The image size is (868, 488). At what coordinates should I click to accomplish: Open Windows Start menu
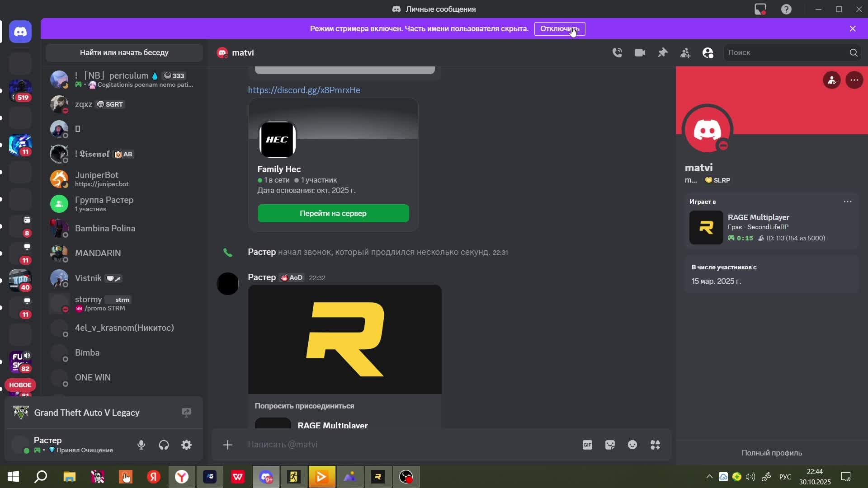coord(13,477)
